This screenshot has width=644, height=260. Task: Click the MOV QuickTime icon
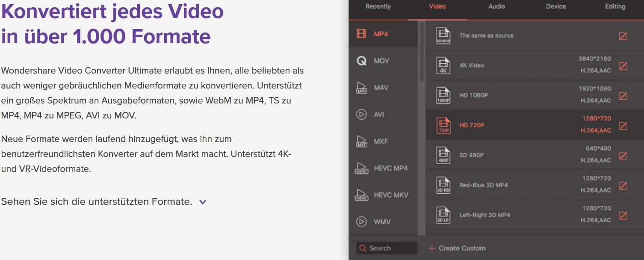pos(361,61)
